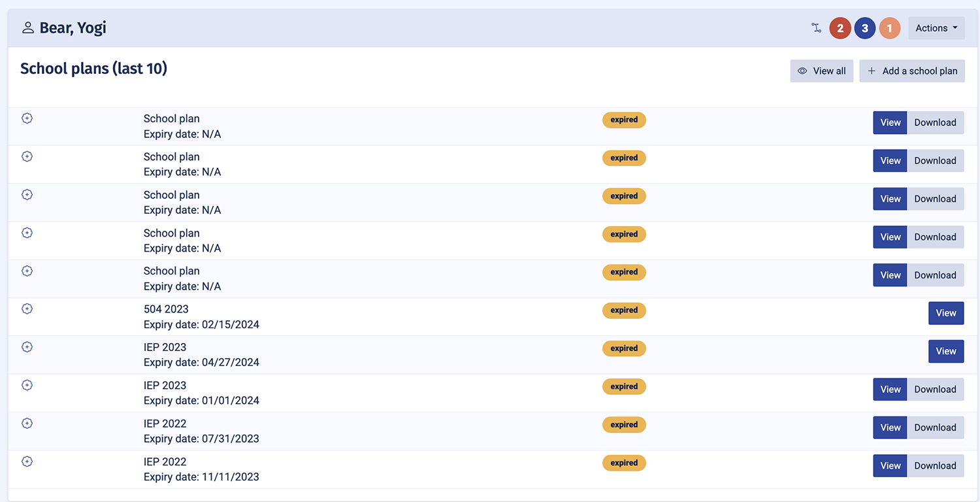Download the IEP 2022 plan expiring 11/11/2023
Screen dimensions: 980x502
pos(935,466)
